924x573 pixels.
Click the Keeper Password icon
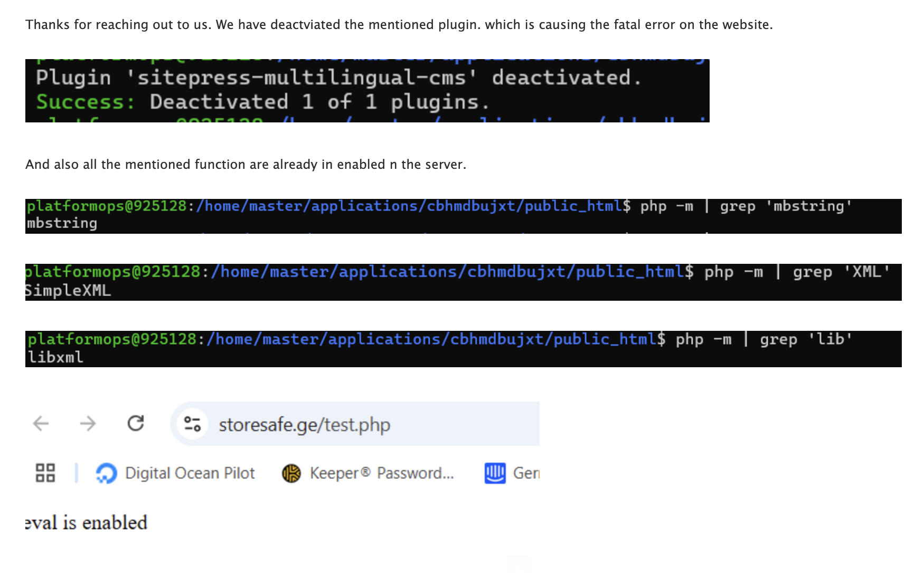click(291, 473)
